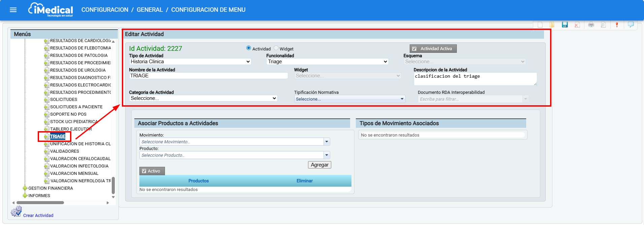Viewport: 644px width, 225px height.
Task: Click the Menús panel horizontal scrollbar
Action: pos(40,202)
